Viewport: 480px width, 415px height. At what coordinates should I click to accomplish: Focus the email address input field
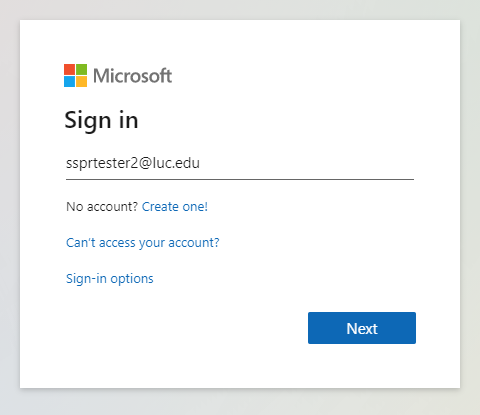pos(240,163)
